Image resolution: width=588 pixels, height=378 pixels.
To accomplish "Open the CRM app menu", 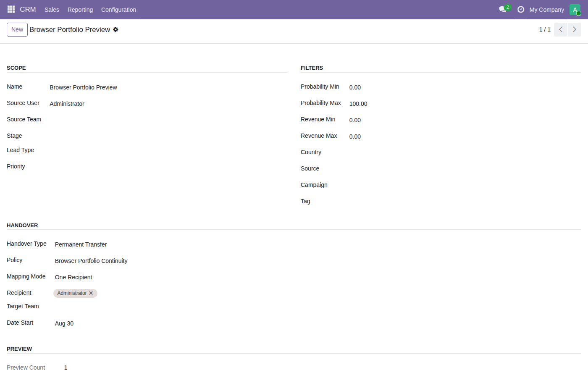I will (28, 9).
